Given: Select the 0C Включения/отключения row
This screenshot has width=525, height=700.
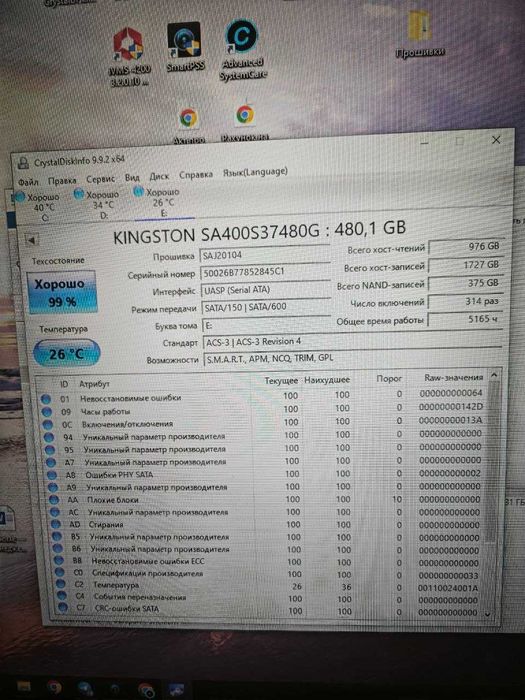Looking at the screenshot, I should coord(264,422).
